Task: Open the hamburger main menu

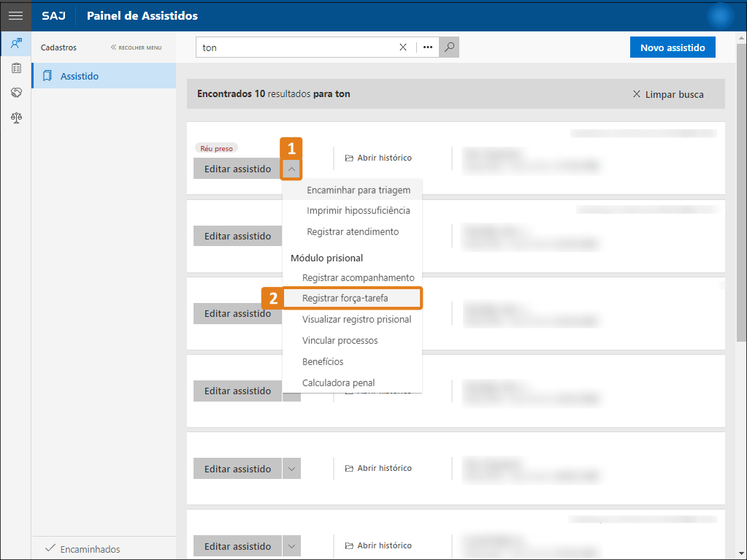Action: 16,16
